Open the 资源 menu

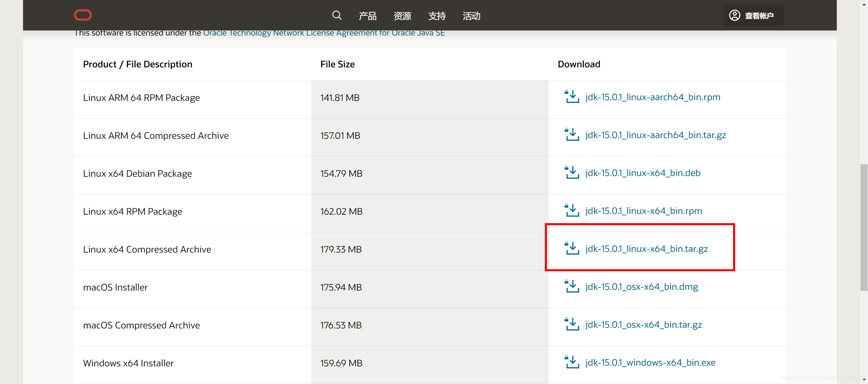tap(402, 16)
